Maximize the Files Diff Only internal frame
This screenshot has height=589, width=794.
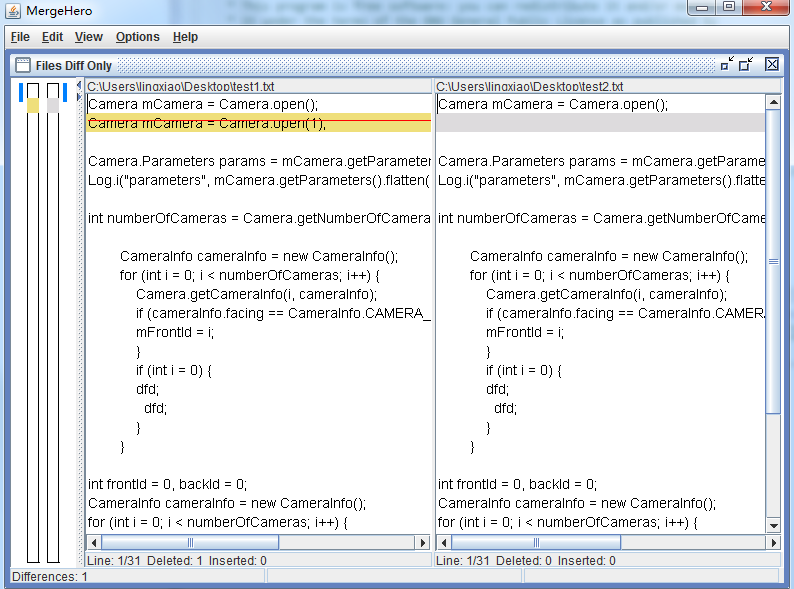[746, 65]
